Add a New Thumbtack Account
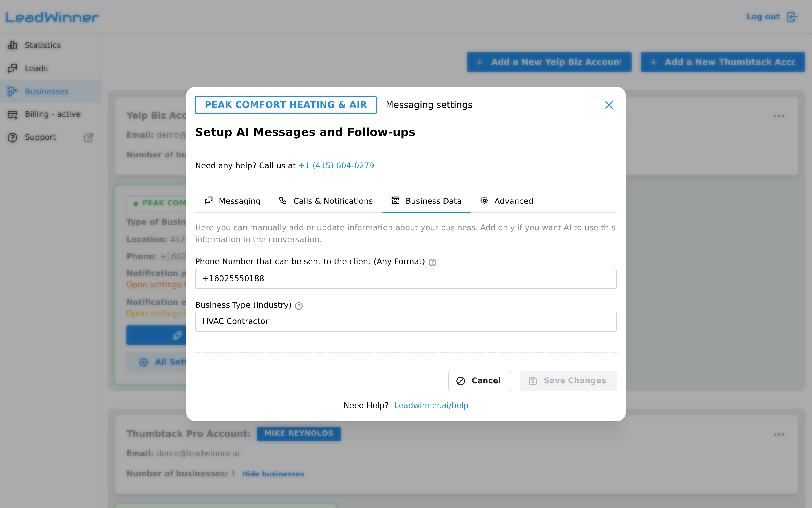 tap(722, 62)
